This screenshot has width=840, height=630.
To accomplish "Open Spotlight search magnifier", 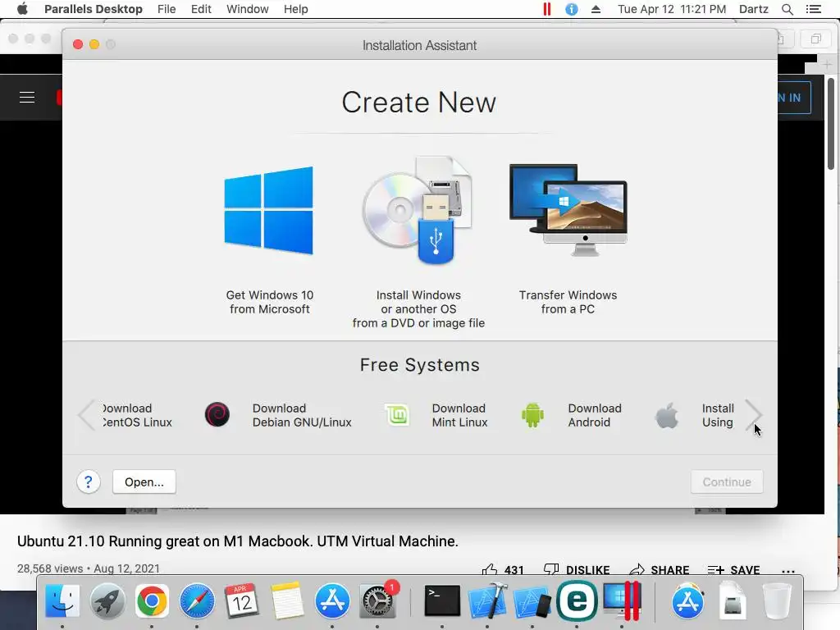I will click(787, 9).
